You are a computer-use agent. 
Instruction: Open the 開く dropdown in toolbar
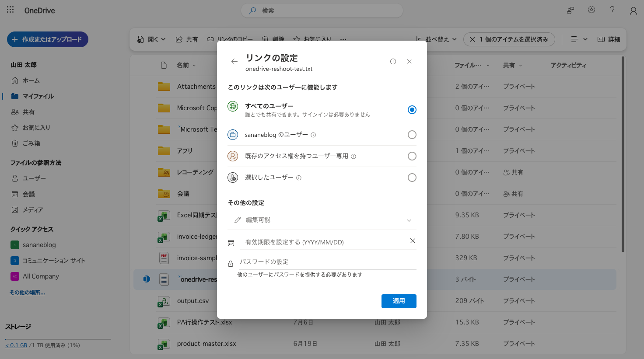tap(151, 39)
